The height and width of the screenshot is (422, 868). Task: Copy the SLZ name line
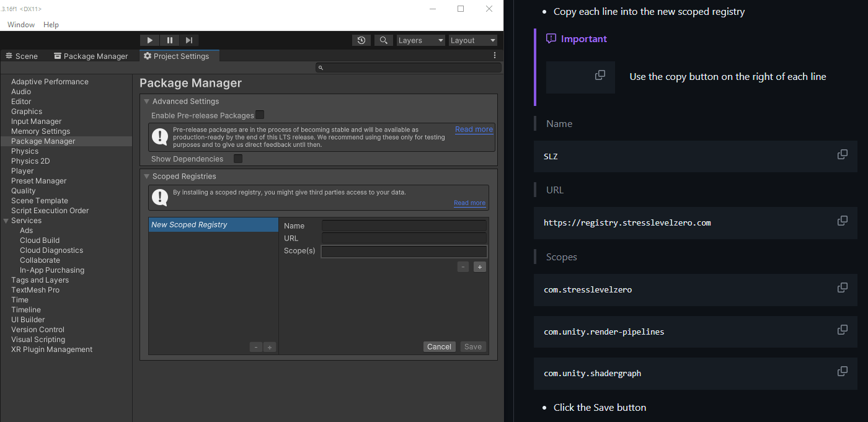tap(842, 154)
